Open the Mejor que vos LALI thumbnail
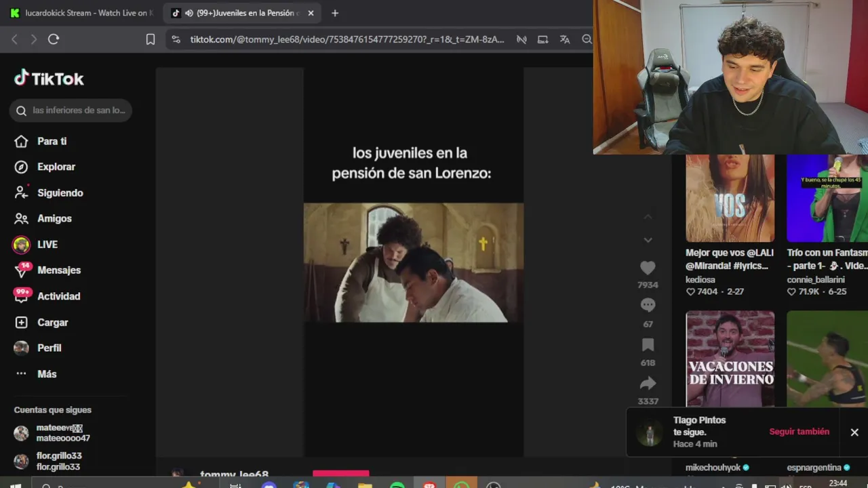This screenshot has width=868, height=488. [730, 198]
